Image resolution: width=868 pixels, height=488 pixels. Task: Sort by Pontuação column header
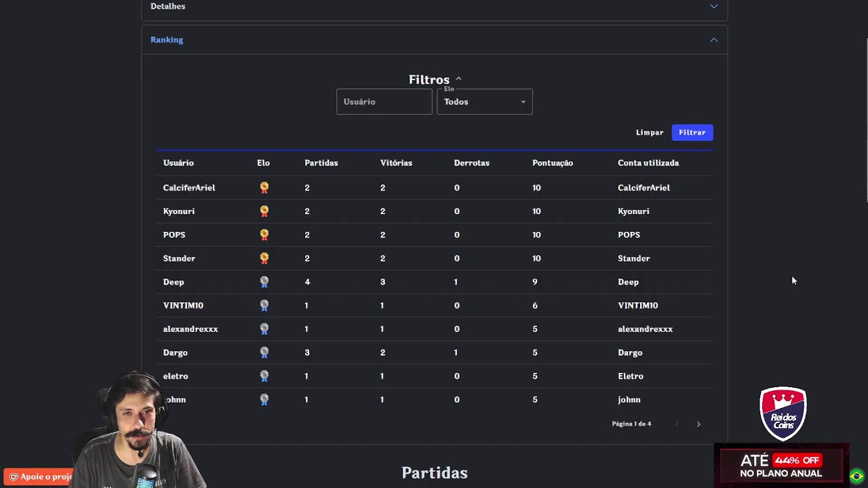point(552,163)
